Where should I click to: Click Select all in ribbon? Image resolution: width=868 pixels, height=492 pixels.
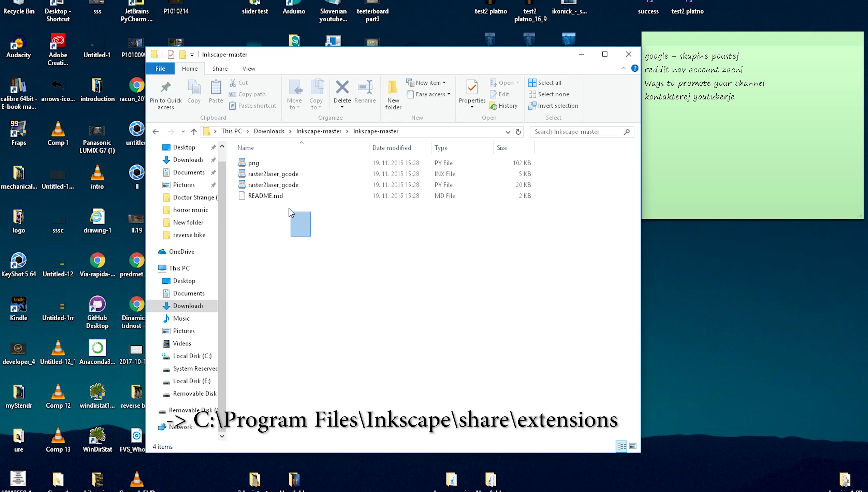545,82
